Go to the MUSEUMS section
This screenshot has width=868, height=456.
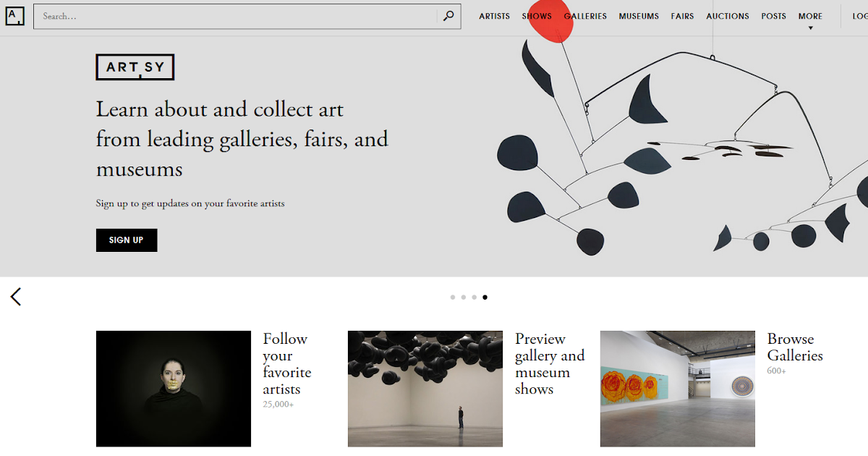[x=639, y=16]
